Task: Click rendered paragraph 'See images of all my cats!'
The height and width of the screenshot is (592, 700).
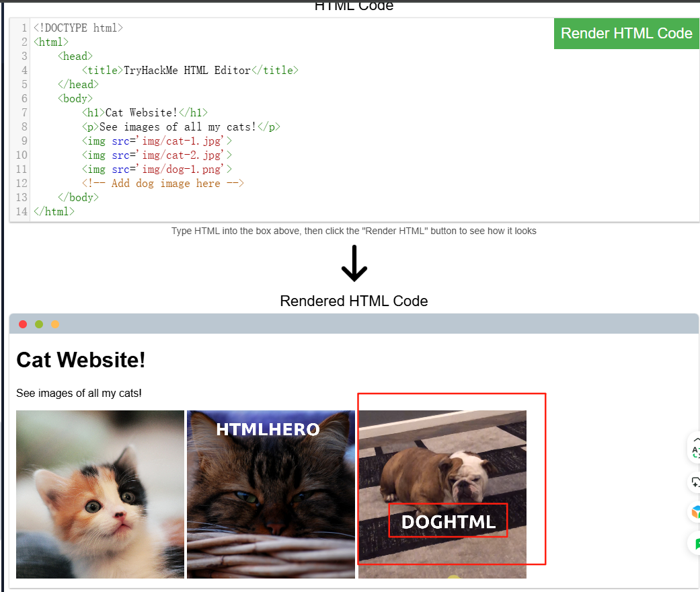Action: point(79,393)
